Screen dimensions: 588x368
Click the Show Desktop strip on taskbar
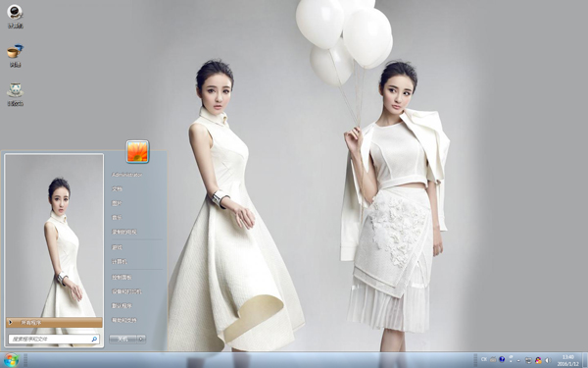click(x=585, y=360)
